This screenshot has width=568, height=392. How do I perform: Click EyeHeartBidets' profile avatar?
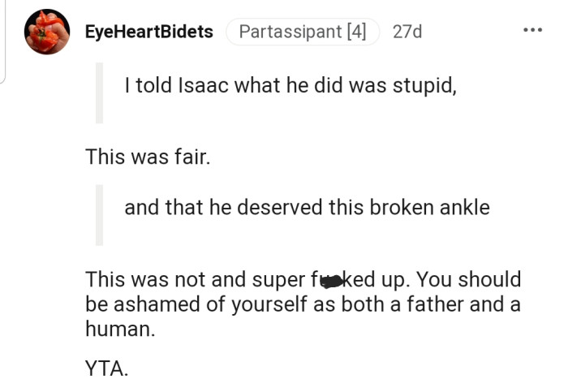point(47,32)
